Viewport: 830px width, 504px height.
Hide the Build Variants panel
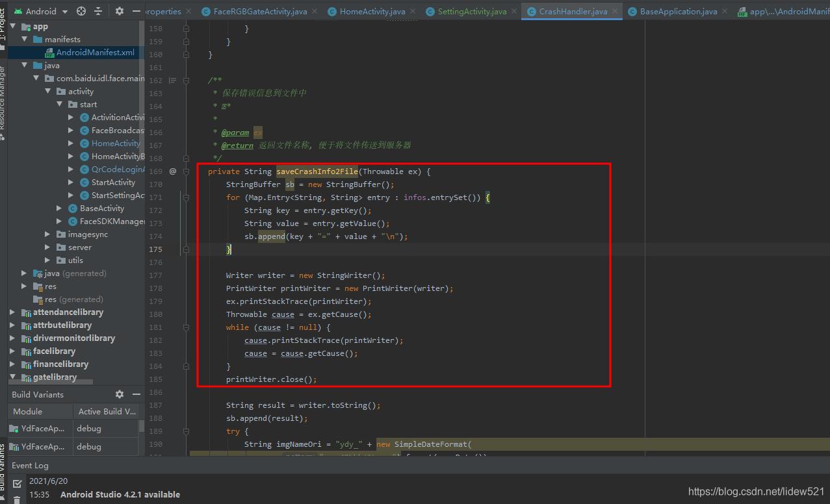click(x=136, y=394)
